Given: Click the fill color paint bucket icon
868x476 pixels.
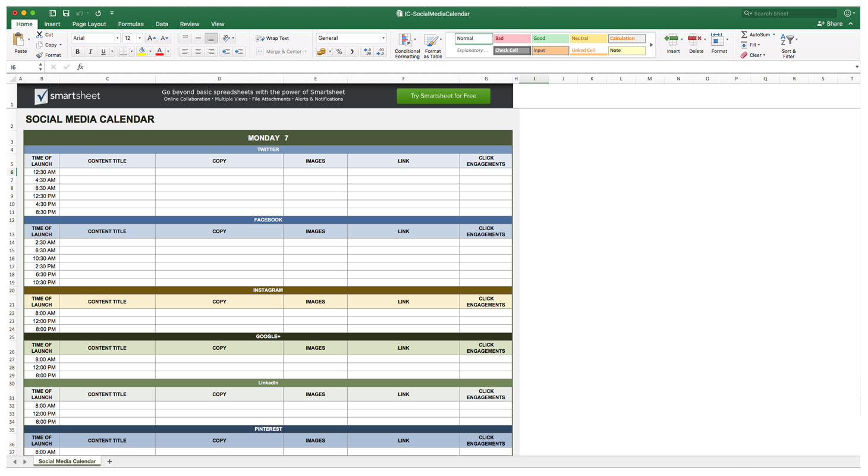Looking at the screenshot, I should (x=141, y=52).
